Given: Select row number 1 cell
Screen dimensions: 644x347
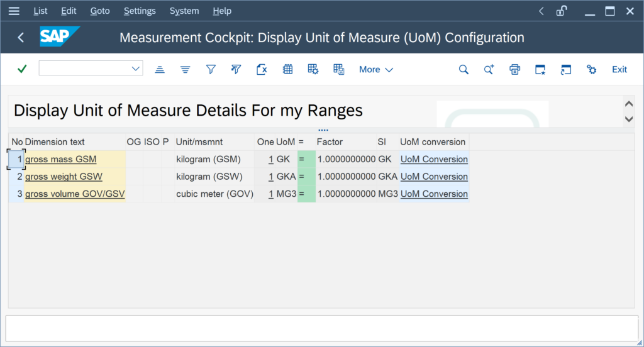Looking at the screenshot, I should click(x=16, y=159).
